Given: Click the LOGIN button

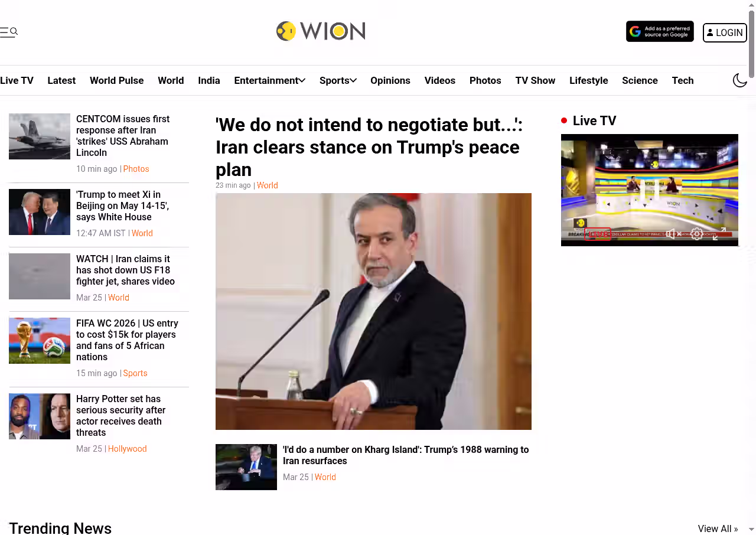Looking at the screenshot, I should pyautogui.click(x=725, y=32).
